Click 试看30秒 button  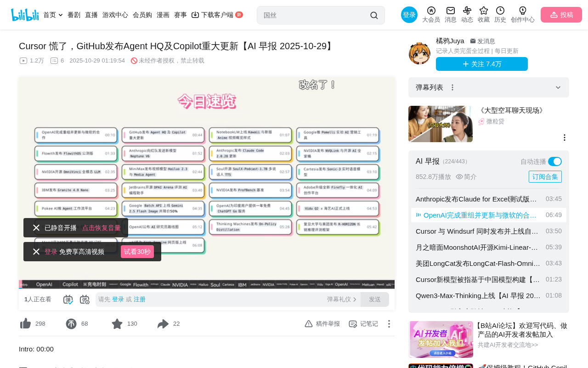(x=137, y=252)
